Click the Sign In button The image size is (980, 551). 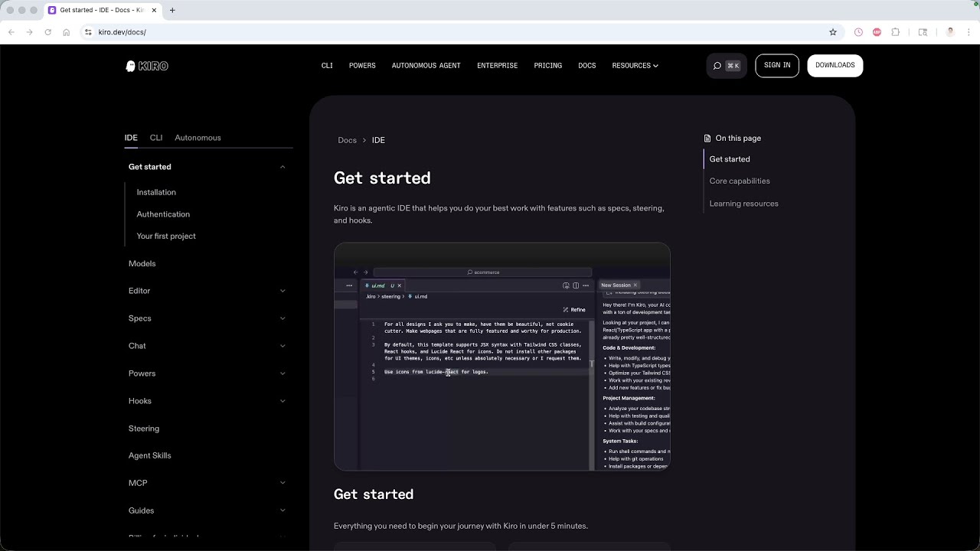(777, 66)
